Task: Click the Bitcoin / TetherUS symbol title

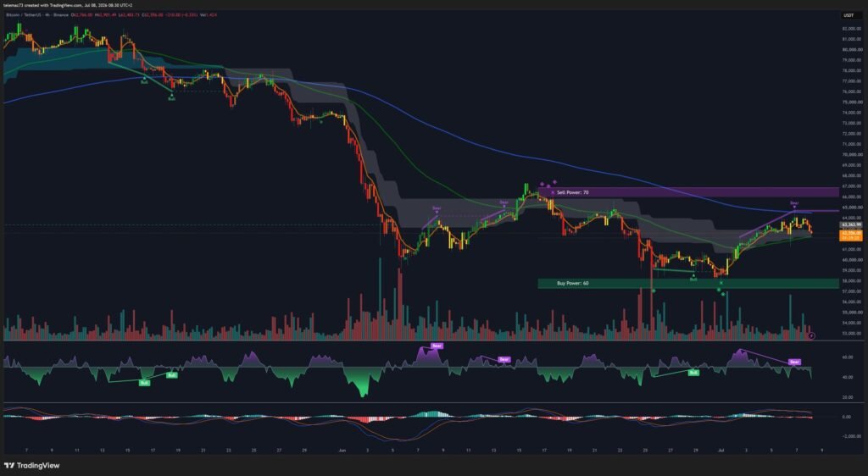Action: click(x=23, y=15)
